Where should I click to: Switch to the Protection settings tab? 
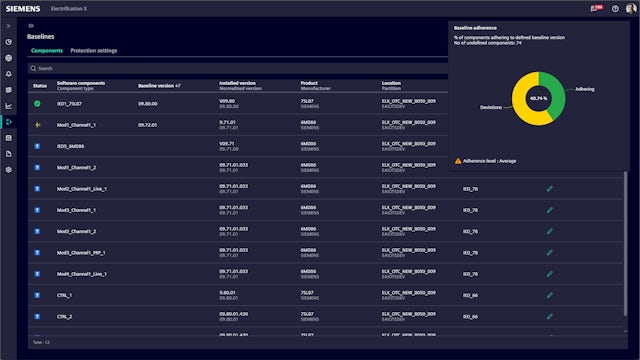[94, 51]
